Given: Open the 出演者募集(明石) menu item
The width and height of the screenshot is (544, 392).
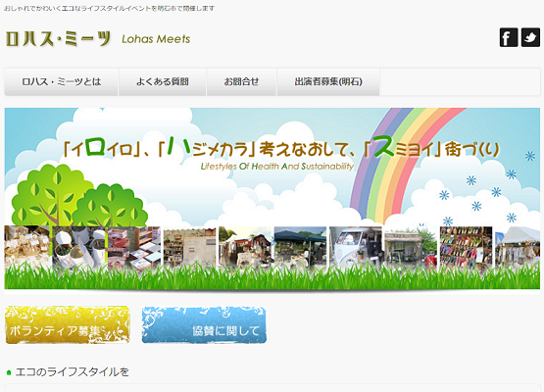Looking at the screenshot, I should (328, 82).
